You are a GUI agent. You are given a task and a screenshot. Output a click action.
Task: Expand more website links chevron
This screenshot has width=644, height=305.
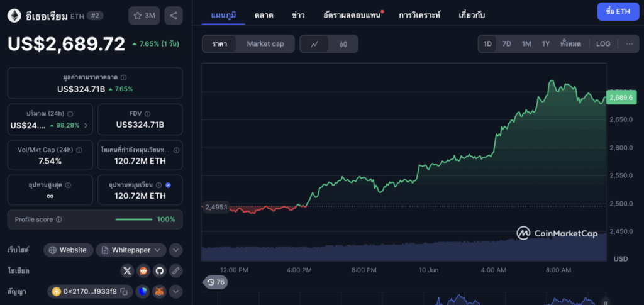pyautogui.click(x=175, y=250)
